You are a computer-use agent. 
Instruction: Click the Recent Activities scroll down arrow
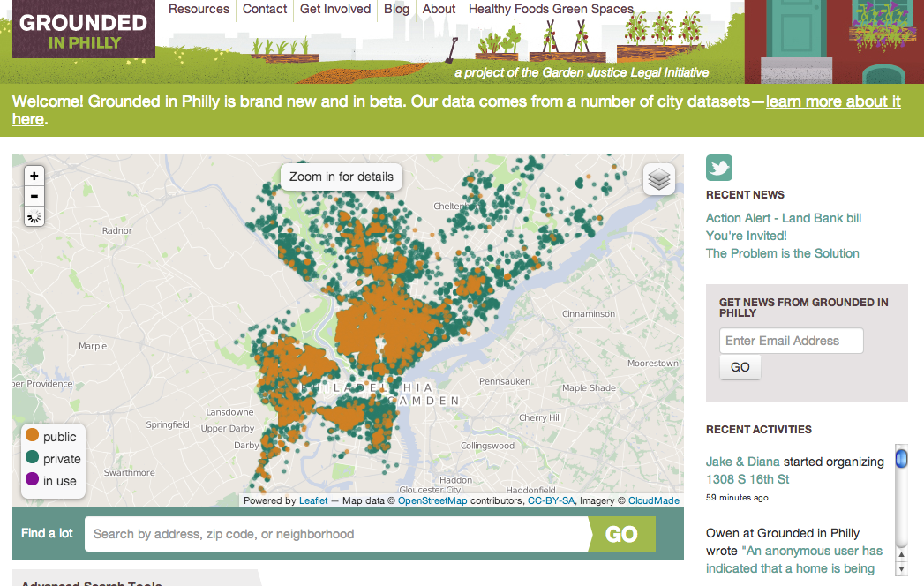(x=901, y=569)
